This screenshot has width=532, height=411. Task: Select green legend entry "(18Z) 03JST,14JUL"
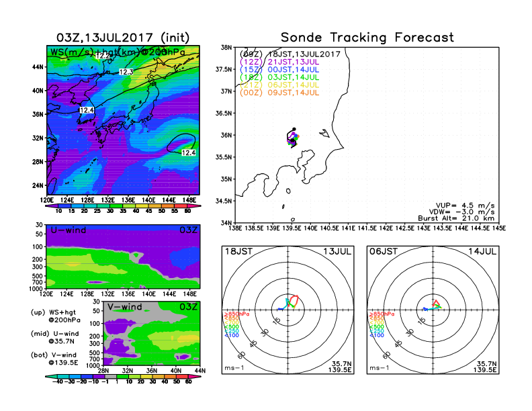(279, 77)
